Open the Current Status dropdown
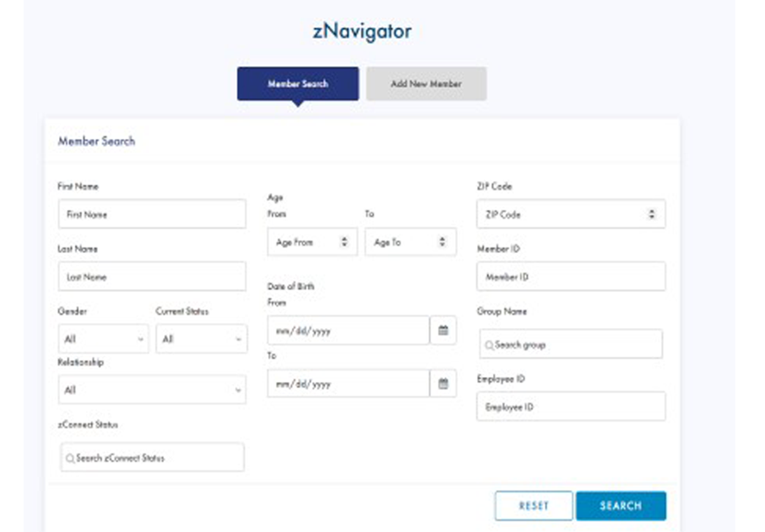Screen dimensions: 765x532 pos(201,339)
